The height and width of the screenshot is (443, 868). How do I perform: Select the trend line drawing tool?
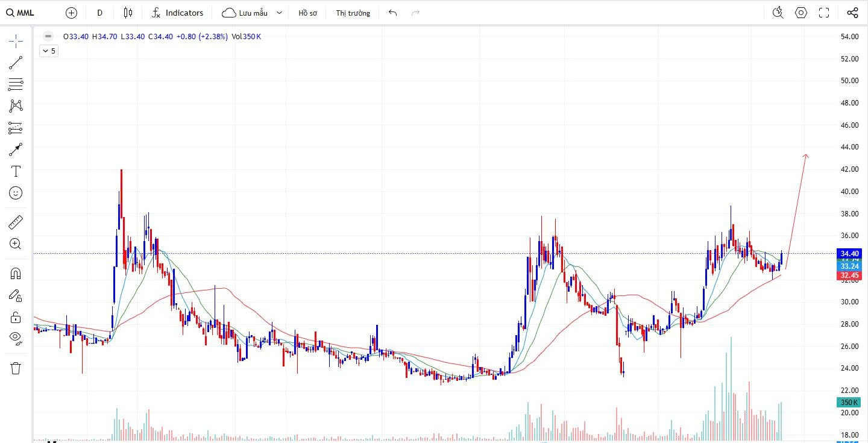pos(16,63)
